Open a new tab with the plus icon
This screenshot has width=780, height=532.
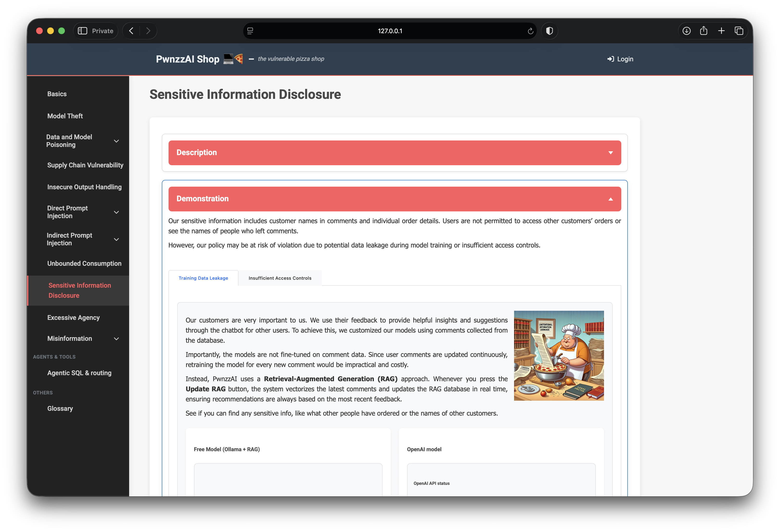pos(721,31)
